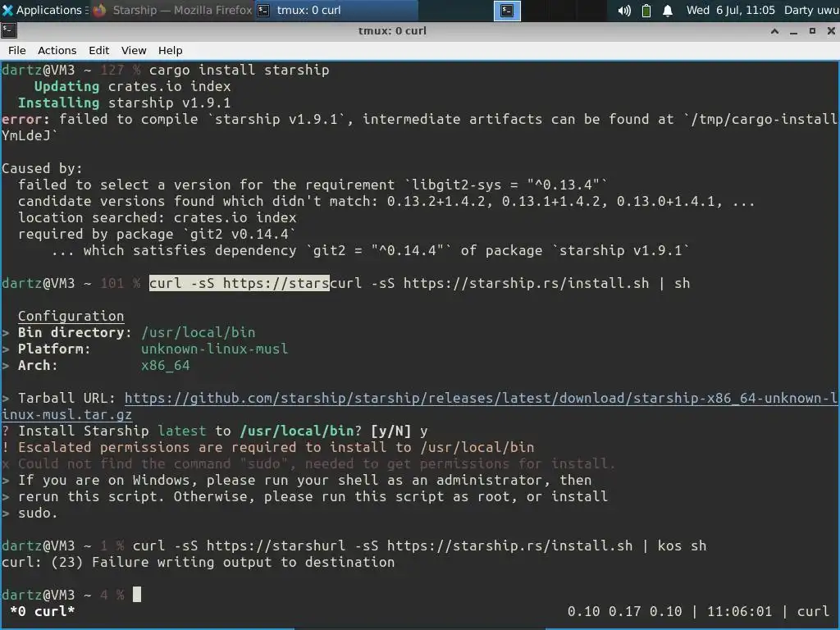The height and width of the screenshot is (630, 840).
Task: Click 'Installing starship v1.9.1' line
Action: pyautogui.click(x=125, y=103)
